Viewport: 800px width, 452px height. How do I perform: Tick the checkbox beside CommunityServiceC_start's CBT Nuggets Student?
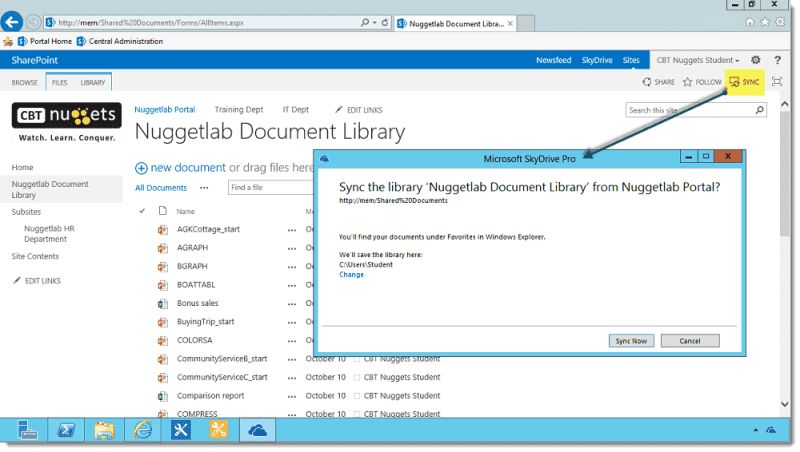[x=357, y=378]
